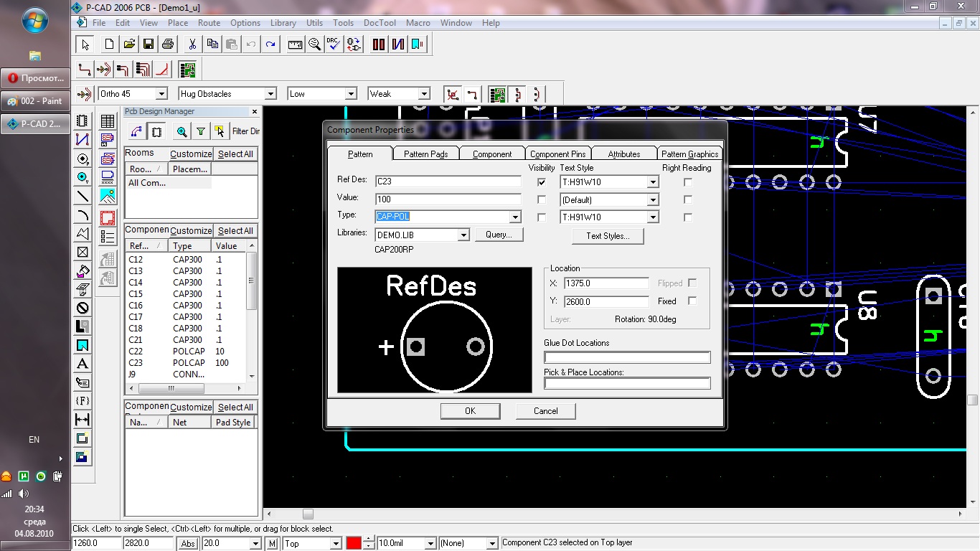Select the Place Dimension tool
This screenshot has height=551, width=980.
[83, 420]
